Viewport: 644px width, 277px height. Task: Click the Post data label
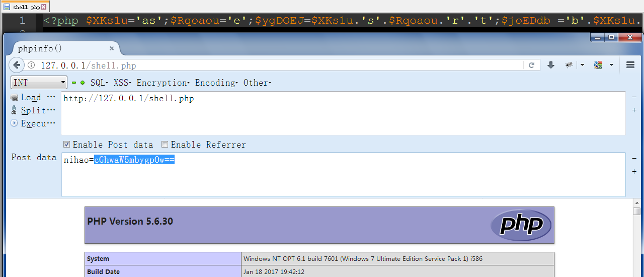click(34, 157)
